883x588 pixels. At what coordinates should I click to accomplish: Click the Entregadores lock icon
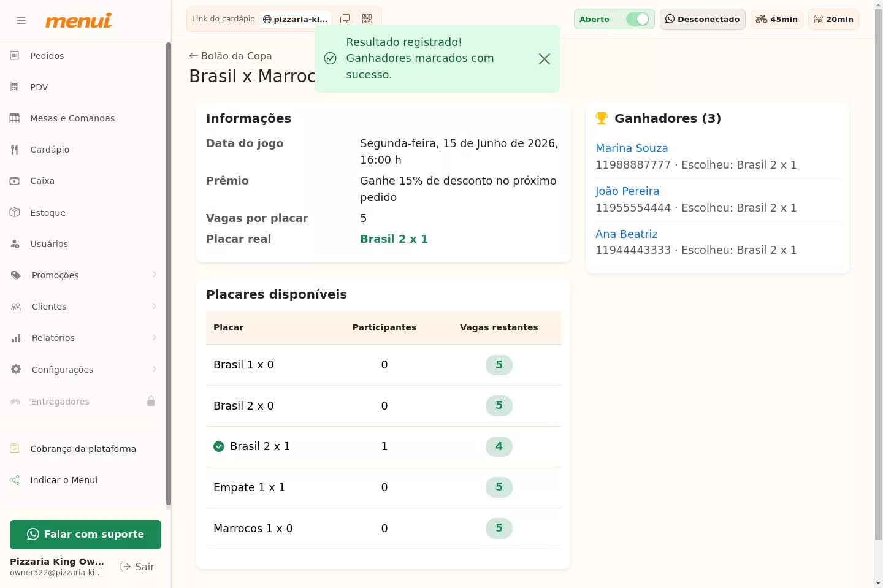coord(151,402)
